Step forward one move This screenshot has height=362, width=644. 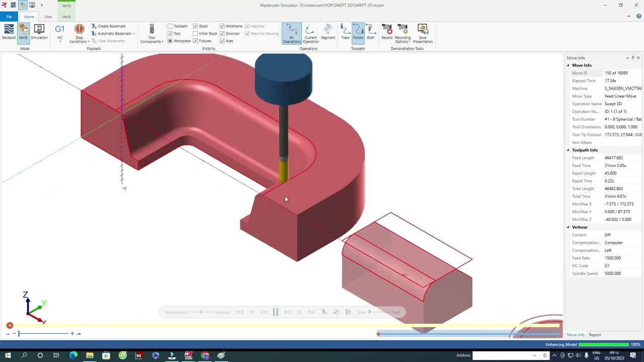(x=299, y=312)
